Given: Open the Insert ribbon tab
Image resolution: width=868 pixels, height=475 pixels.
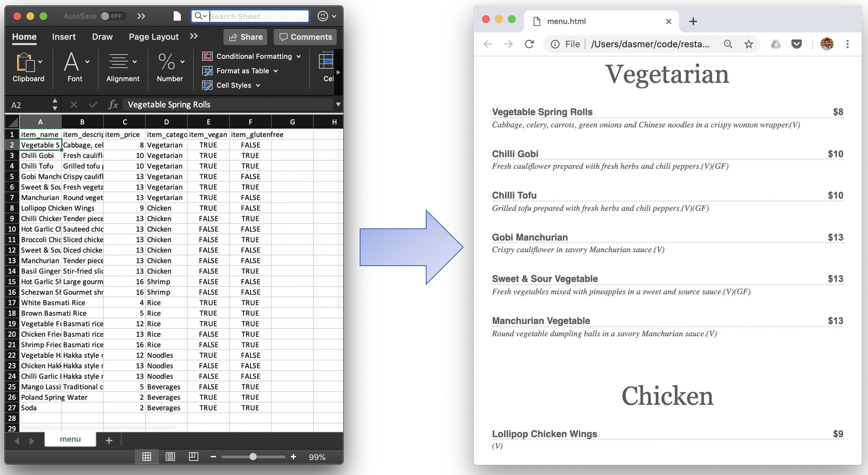Looking at the screenshot, I should (x=64, y=37).
